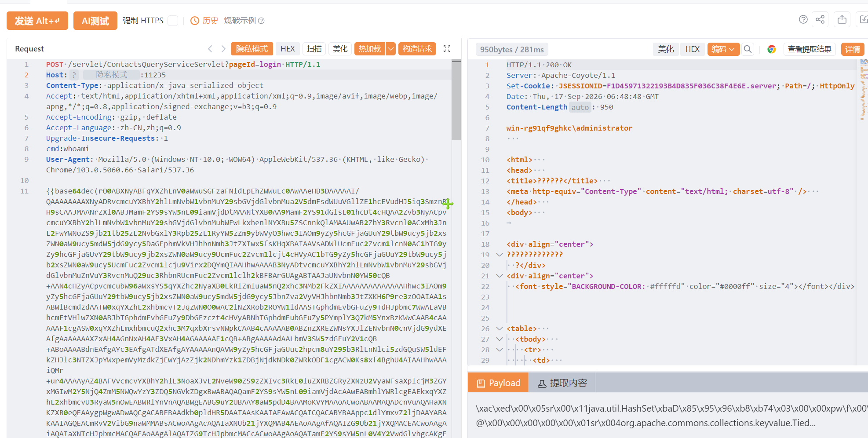The image size is (868, 438).
Task: Collapse the fold arrow on response line 21
Action: (x=499, y=276)
